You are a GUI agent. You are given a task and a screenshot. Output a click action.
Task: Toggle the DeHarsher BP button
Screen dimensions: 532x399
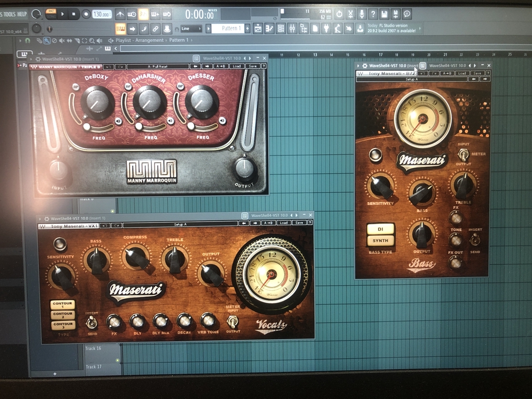click(128, 87)
